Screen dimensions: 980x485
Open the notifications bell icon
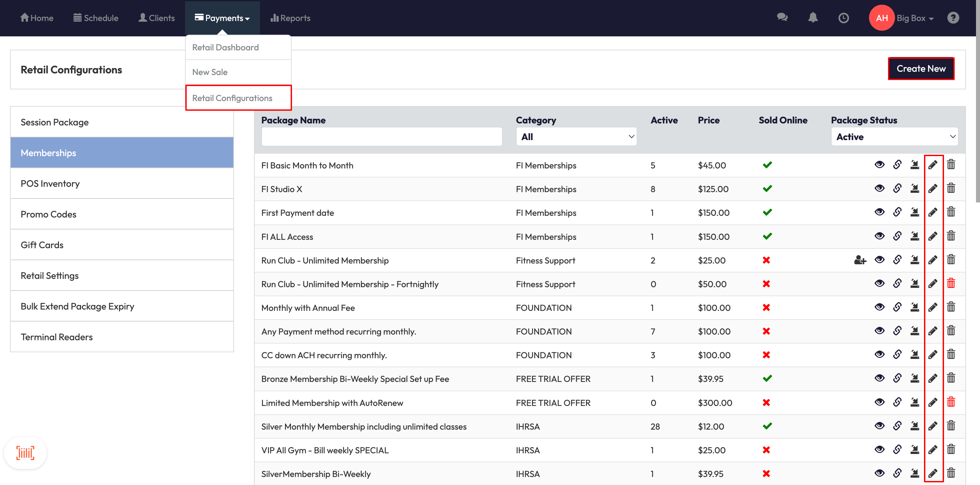tap(813, 18)
